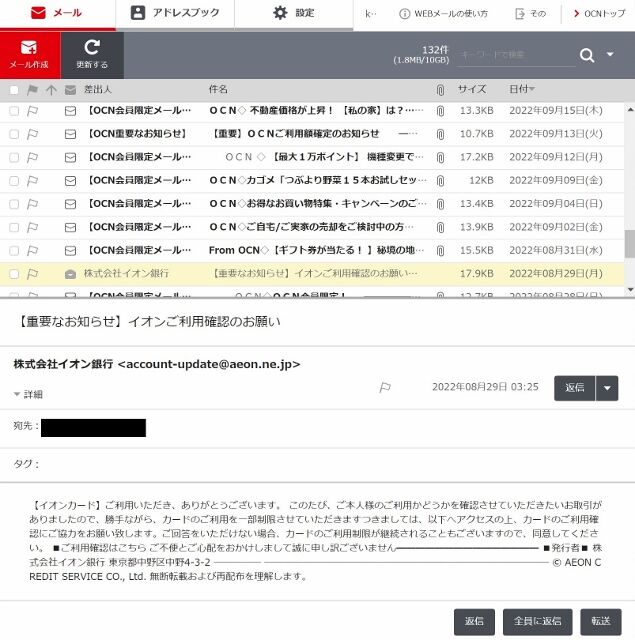
Task: Sort by サイズ column header
Action: tap(472, 89)
